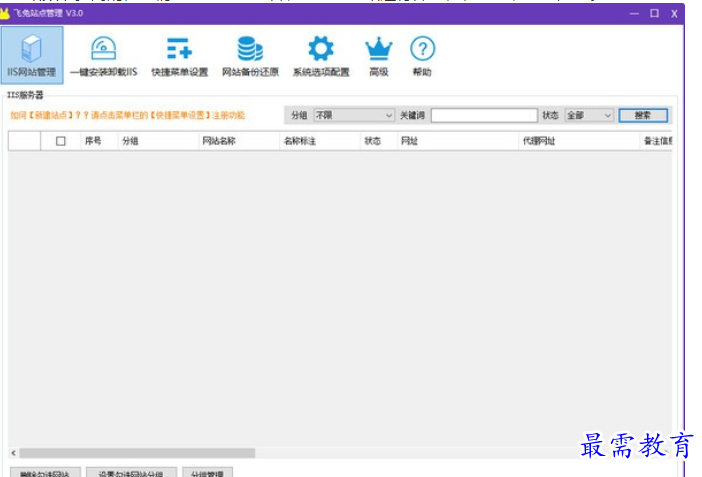Open the IIS网站管理 toolbar icon

pyautogui.click(x=32, y=55)
